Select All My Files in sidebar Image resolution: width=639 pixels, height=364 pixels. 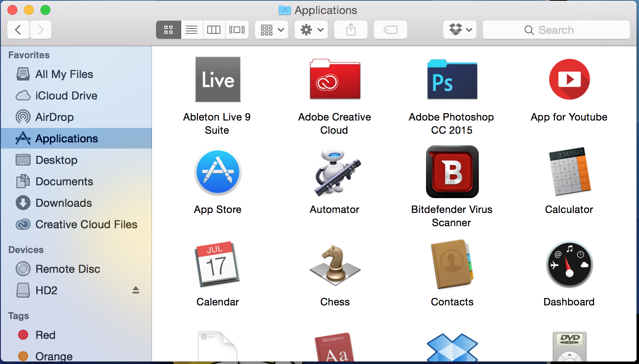(x=76, y=74)
